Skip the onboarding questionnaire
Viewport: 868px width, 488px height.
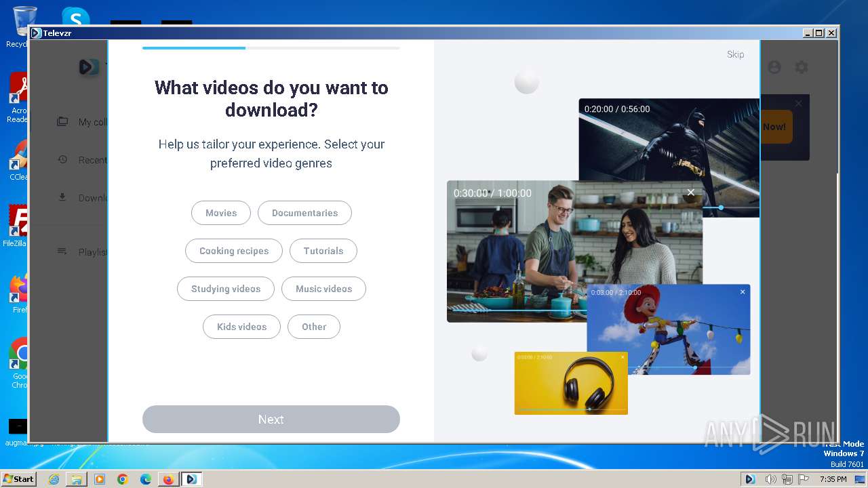coord(735,54)
